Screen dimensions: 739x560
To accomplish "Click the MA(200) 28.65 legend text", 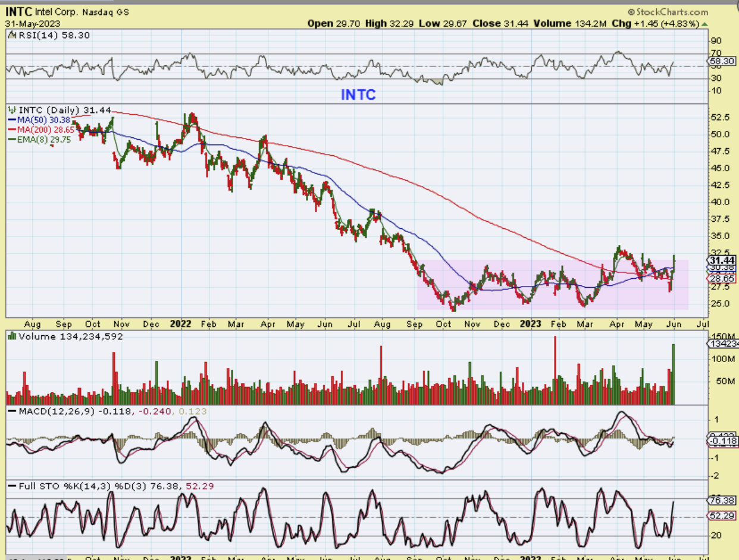I will point(47,130).
